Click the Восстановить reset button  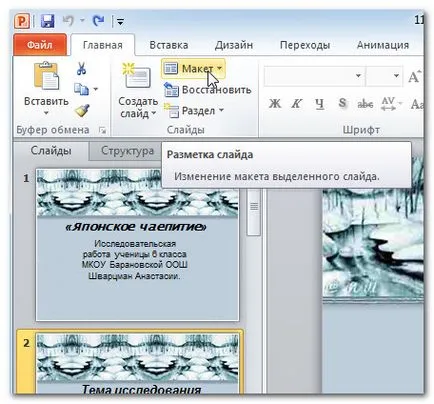(207, 90)
